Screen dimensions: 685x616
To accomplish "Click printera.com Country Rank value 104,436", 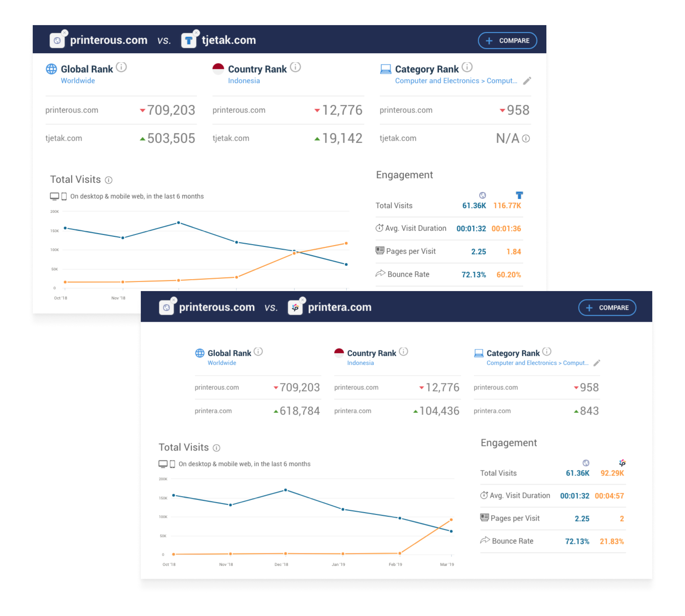I will pyautogui.click(x=439, y=411).
